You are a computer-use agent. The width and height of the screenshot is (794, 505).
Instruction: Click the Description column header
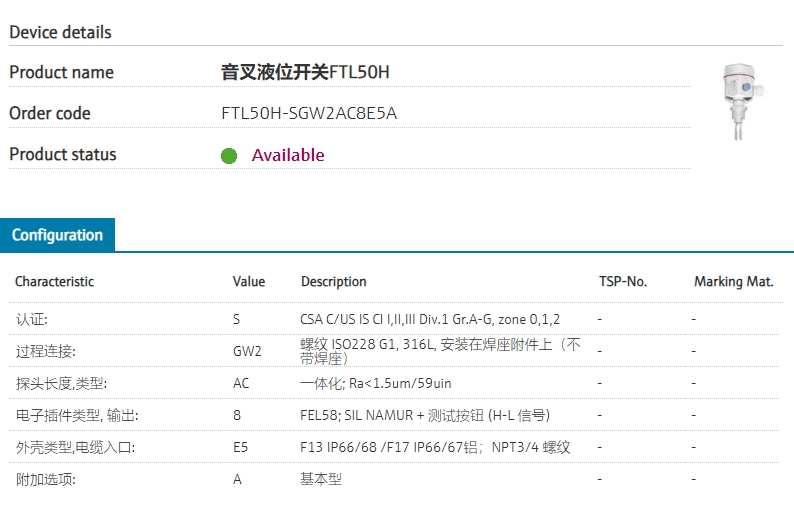pos(333,282)
